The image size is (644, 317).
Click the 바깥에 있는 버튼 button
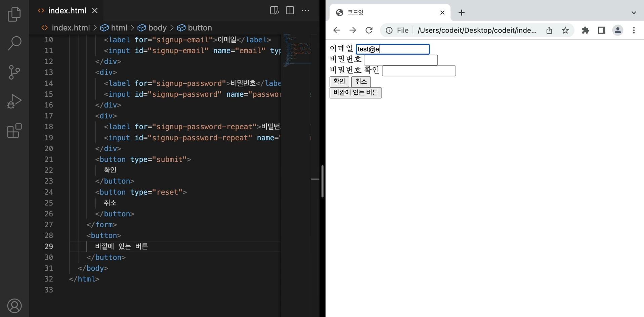coord(356,93)
